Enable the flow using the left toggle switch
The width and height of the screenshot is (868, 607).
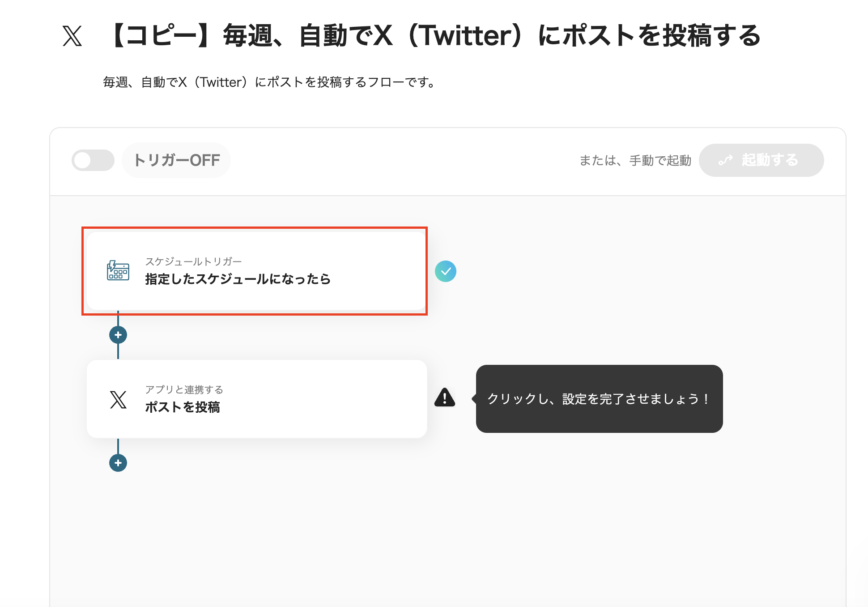(93, 160)
